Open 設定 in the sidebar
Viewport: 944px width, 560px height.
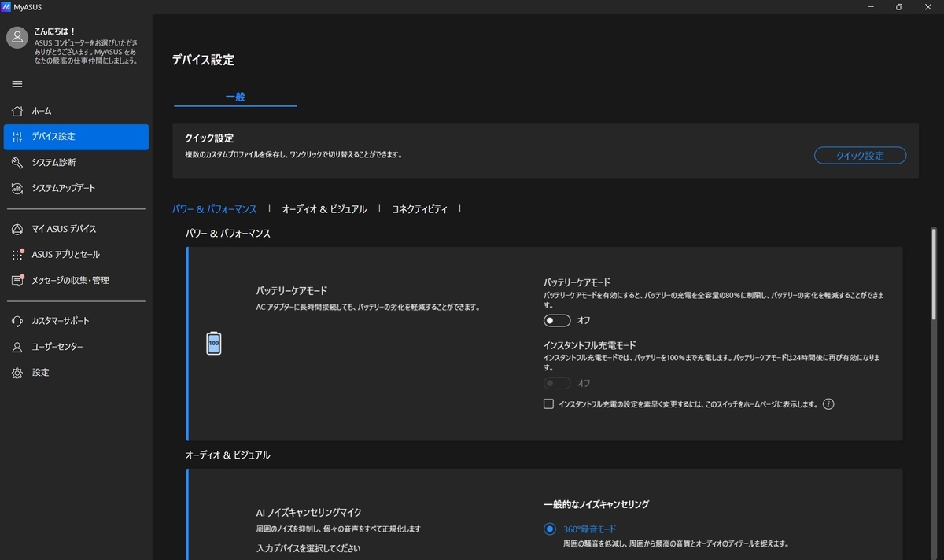(x=76, y=373)
